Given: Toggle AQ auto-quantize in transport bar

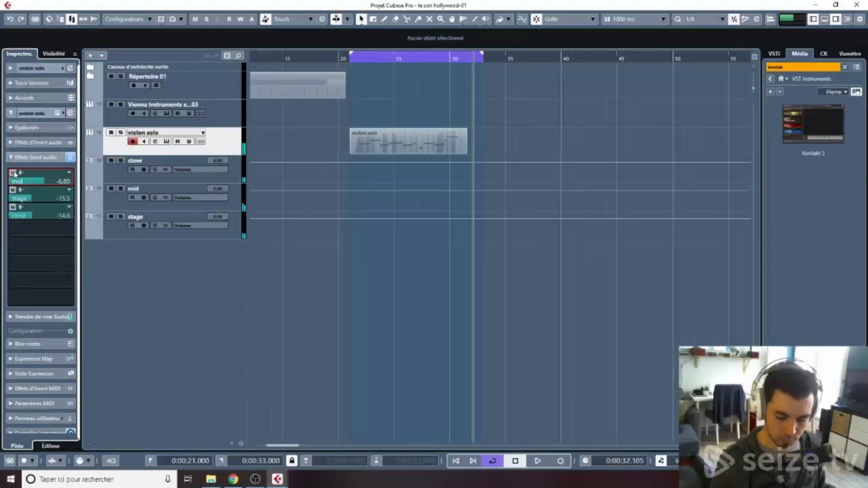Looking at the screenshot, I should (111, 461).
